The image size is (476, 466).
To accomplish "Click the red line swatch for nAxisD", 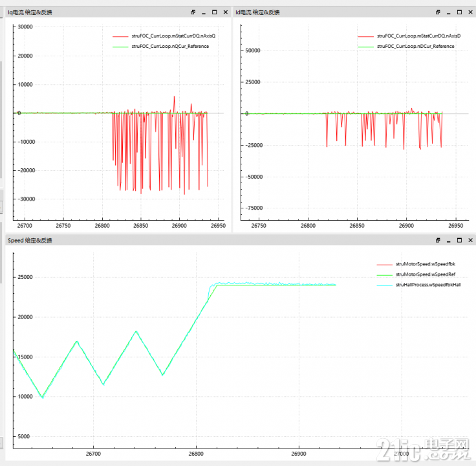I will (366, 36).
